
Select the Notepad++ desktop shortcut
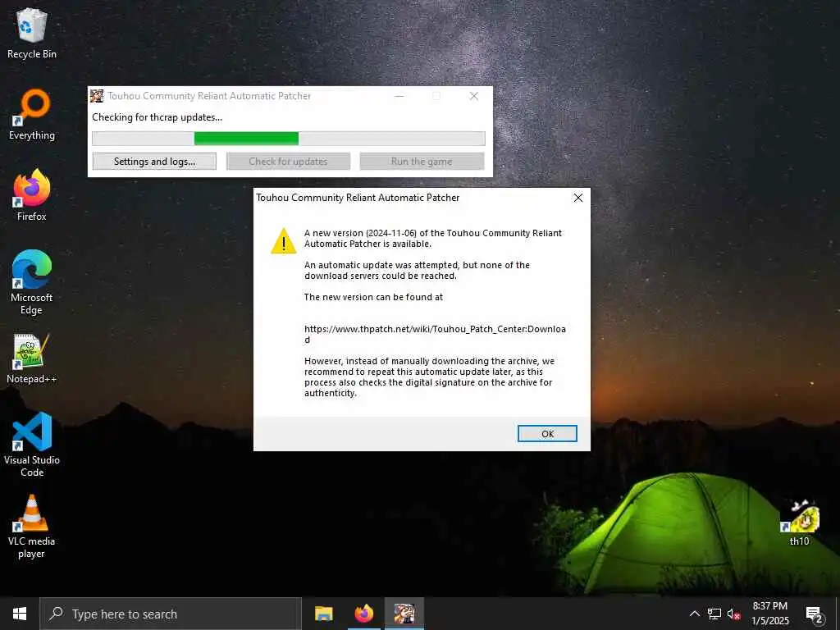click(32, 359)
